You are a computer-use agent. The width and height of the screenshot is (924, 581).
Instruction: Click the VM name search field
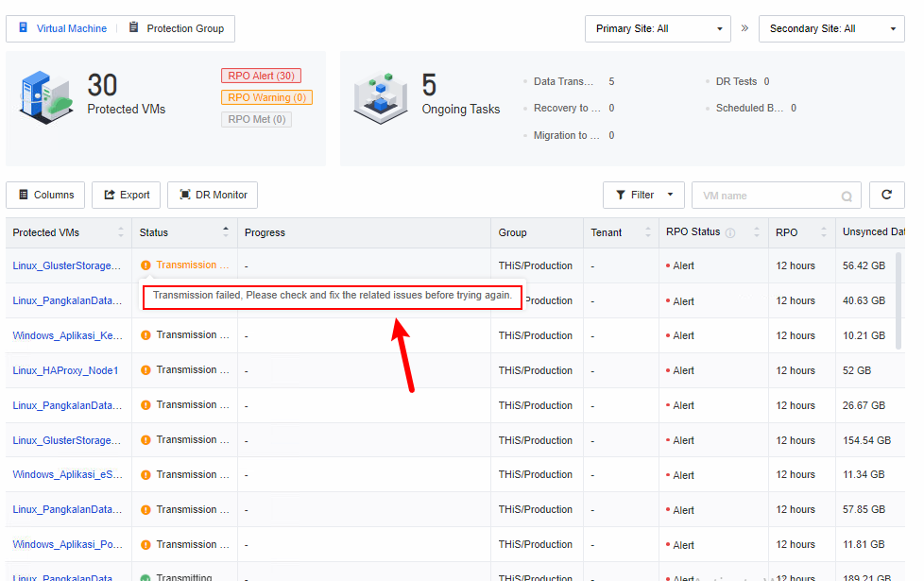click(767, 196)
